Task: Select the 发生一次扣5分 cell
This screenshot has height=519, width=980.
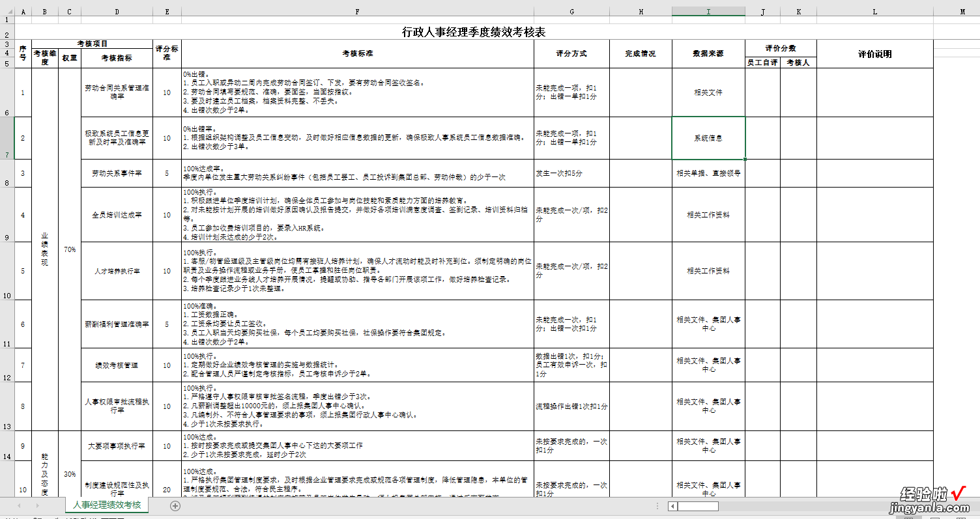Action: (x=571, y=173)
